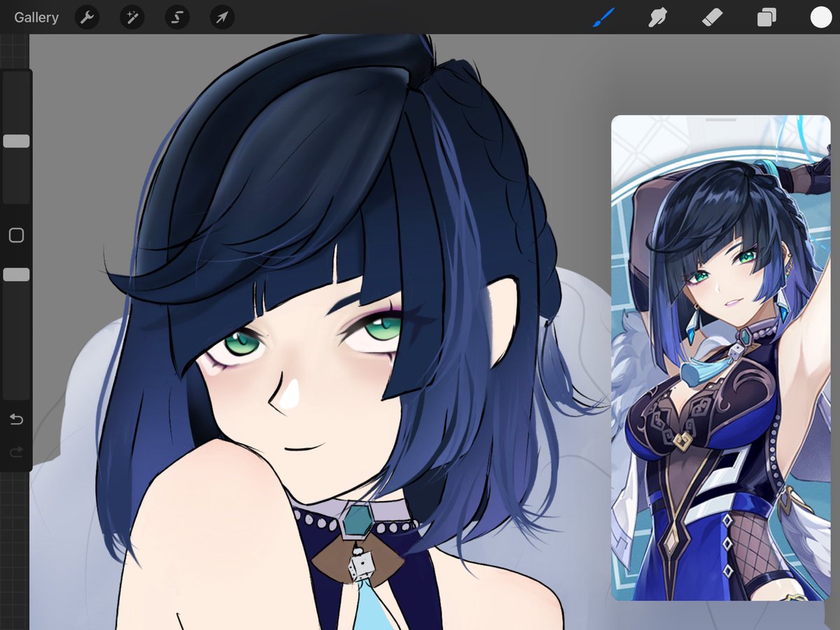The height and width of the screenshot is (630, 840).
Task: Select the Eraser tool
Action: pyautogui.click(x=712, y=17)
